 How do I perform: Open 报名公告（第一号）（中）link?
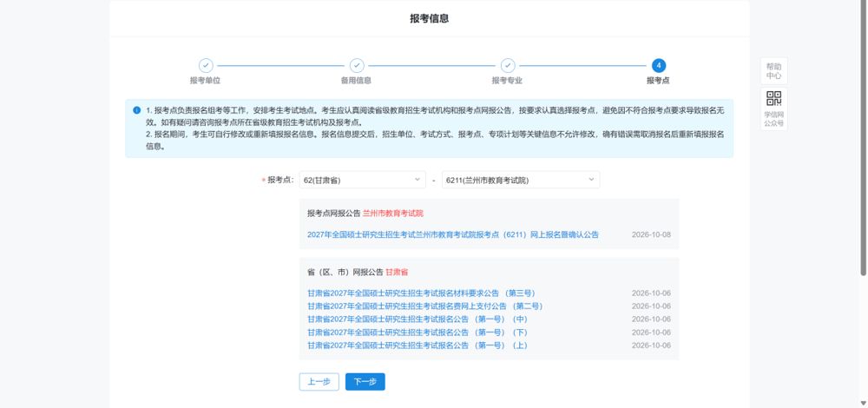pos(418,319)
